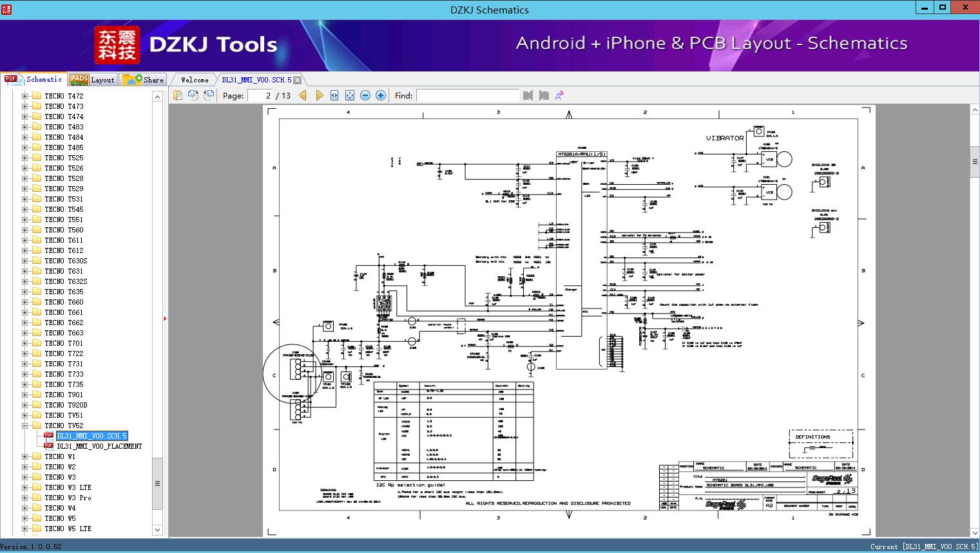Select the TECNO T735 tree item
This screenshot has width=980, height=553.
point(64,384)
